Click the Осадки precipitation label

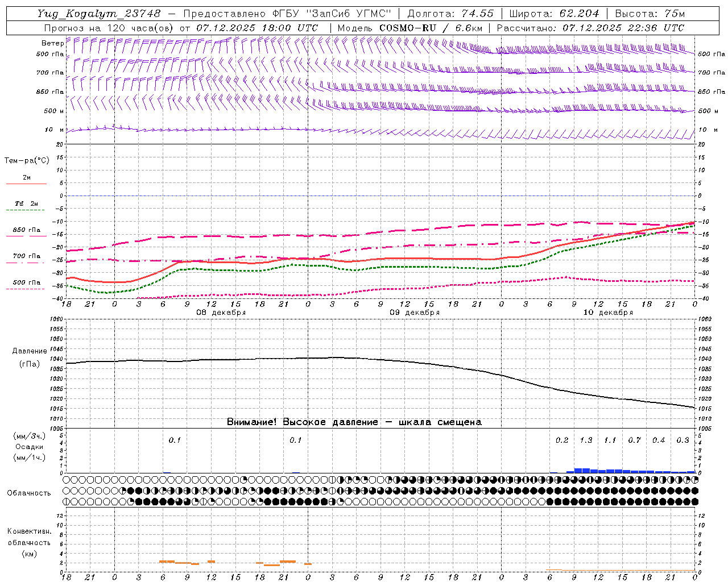[x=29, y=447]
